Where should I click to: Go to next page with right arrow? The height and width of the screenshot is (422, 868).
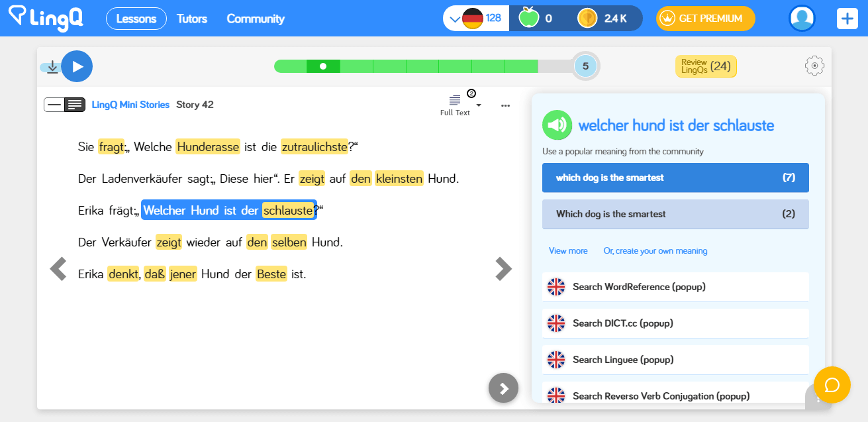pyautogui.click(x=503, y=269)
